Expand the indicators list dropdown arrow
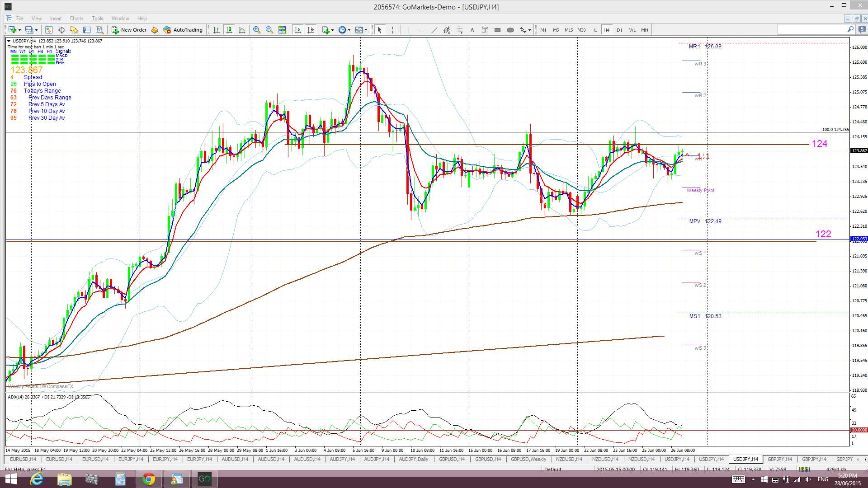868x488 pixels. [x=333, y=30]
